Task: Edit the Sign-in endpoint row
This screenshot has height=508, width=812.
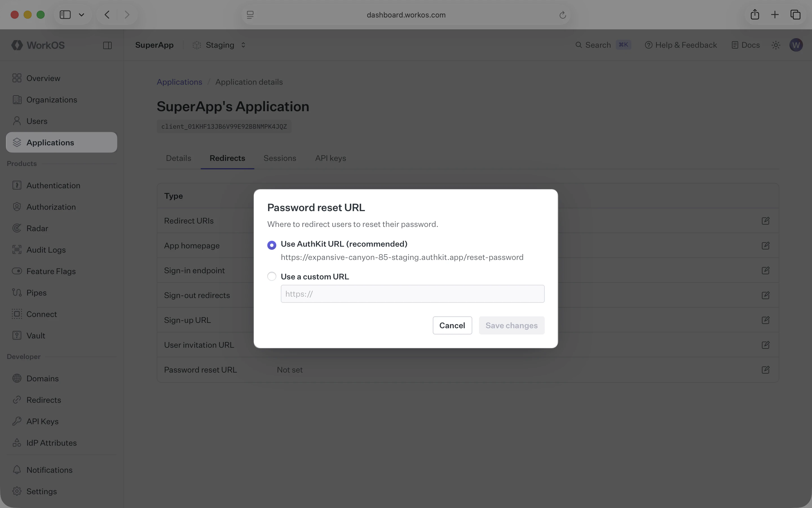Action: coord(765,270)
